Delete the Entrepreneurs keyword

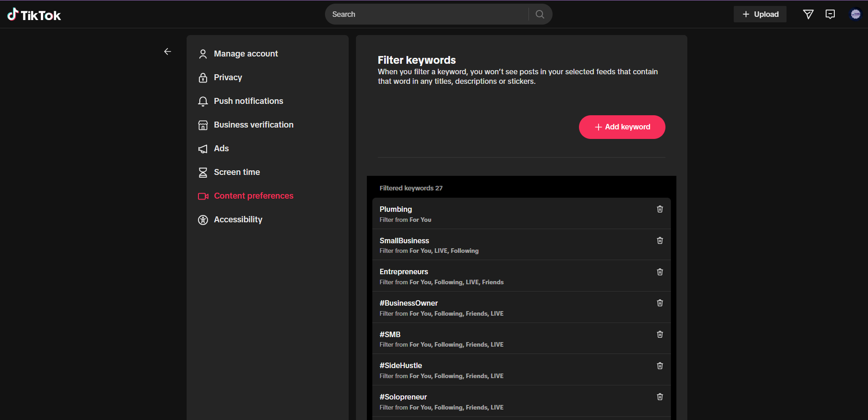coord(660,272)
